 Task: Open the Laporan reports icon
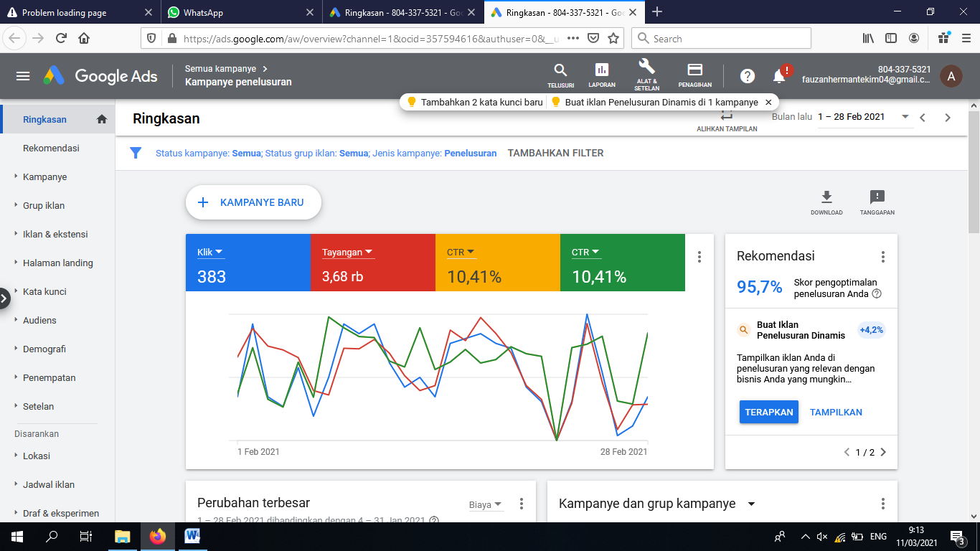coord(602,75)
